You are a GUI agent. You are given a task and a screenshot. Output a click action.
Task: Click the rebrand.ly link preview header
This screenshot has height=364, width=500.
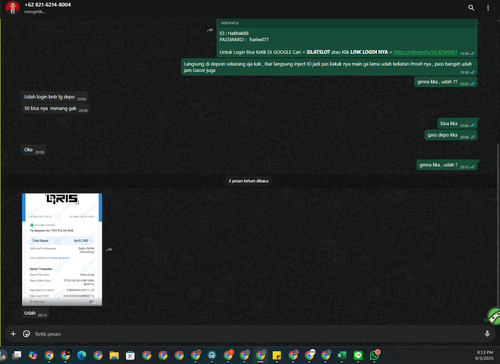point(347,23)
